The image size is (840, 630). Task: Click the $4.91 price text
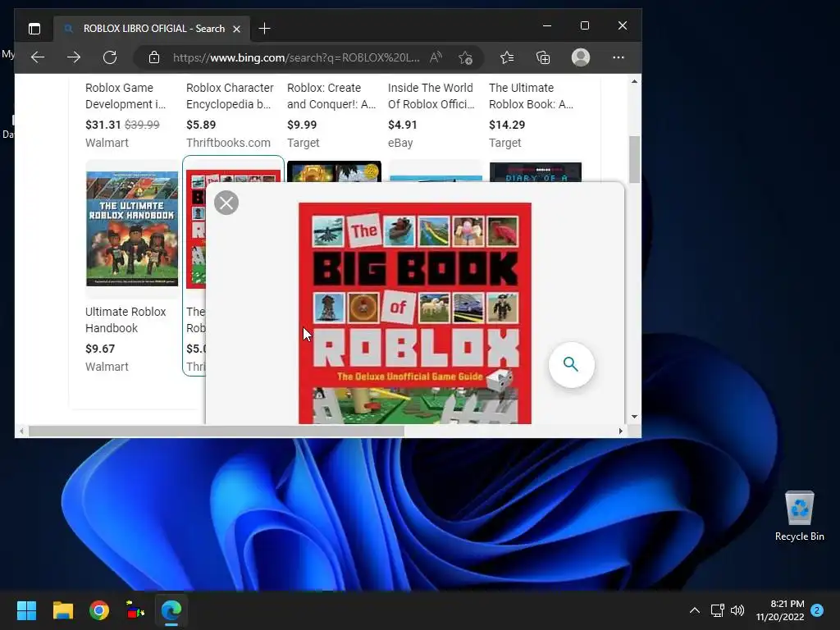[402, 125]
